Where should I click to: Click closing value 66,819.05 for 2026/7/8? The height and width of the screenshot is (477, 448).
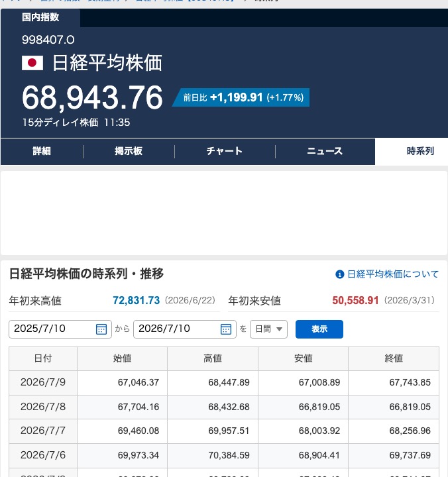(x=410, y=407)
